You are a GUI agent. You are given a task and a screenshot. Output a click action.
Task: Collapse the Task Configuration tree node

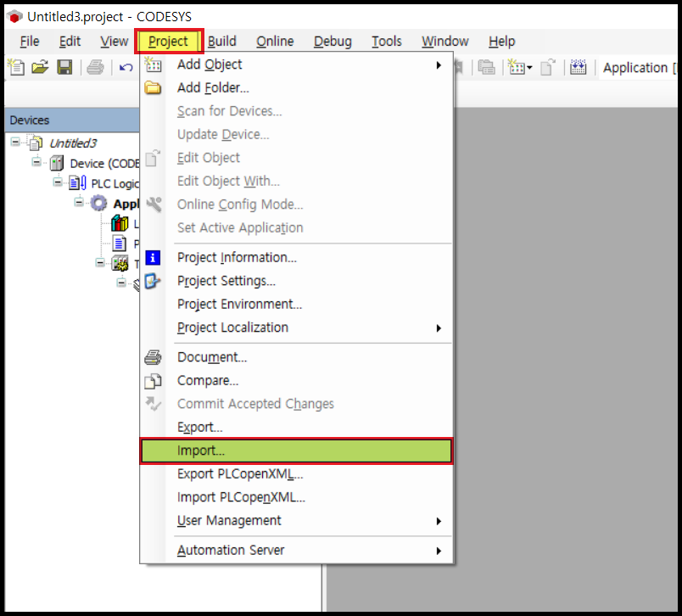point(100,262)
